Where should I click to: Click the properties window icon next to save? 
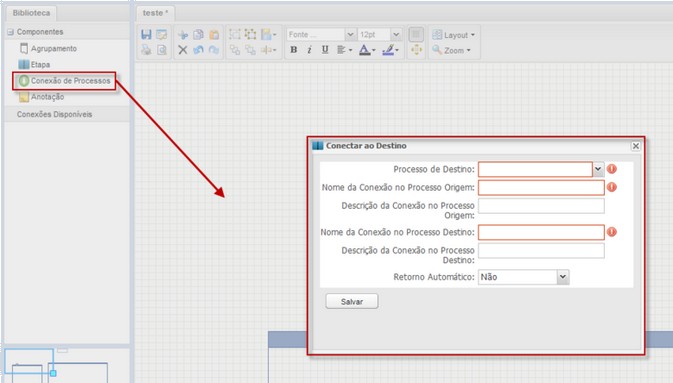click(161, 34)
